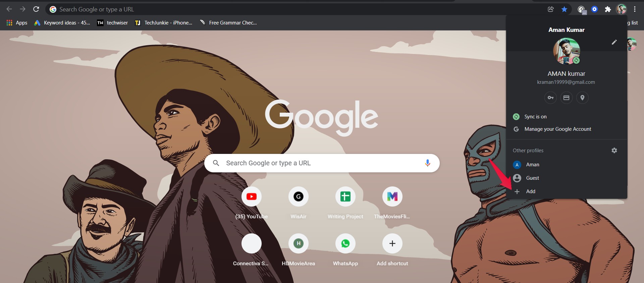The image size is (644, 283).
Task: Open the WisAir shortcut
Action: 299,203
